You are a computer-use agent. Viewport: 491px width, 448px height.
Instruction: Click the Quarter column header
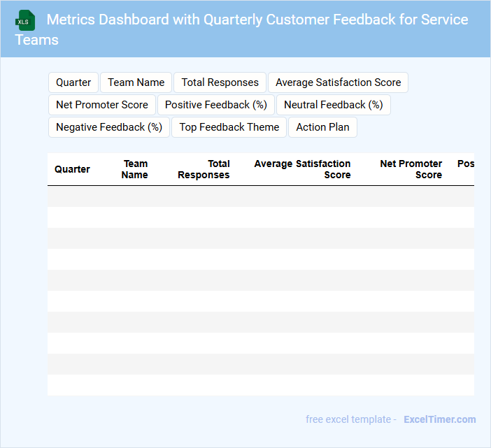pyautogui.click(x=72, y=169)
